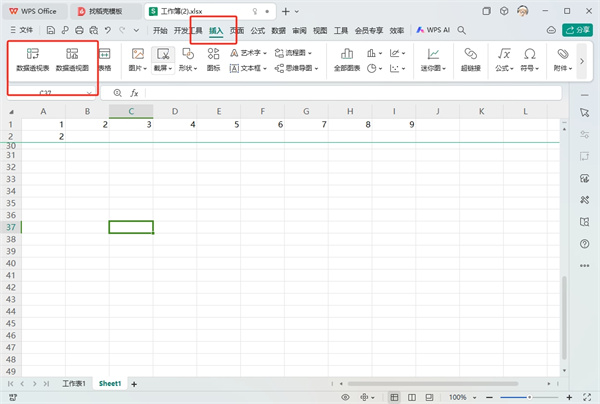Open the 公式 Formulas tab
The width and height of the screenshot is (600, 404).
[x=258, y=30]
